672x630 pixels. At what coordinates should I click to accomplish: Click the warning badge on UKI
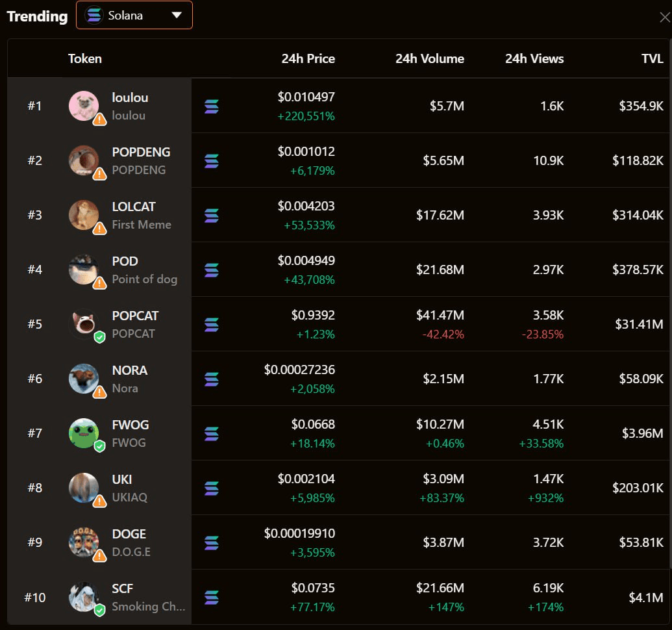pyautogui.click(x=100, y=501)
